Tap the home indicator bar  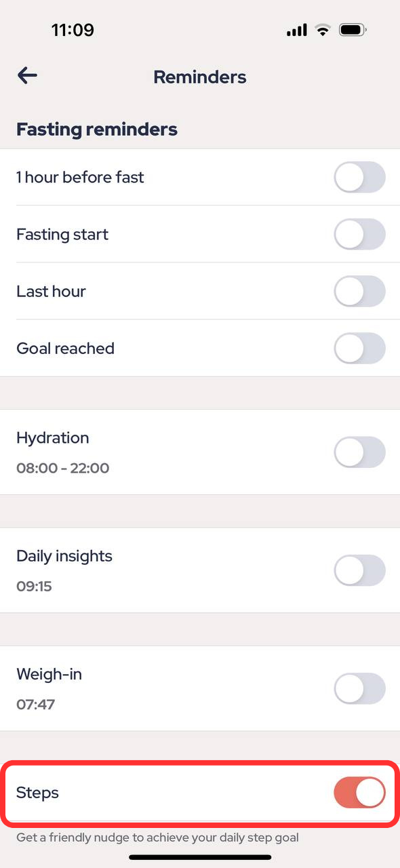point(200,858)
